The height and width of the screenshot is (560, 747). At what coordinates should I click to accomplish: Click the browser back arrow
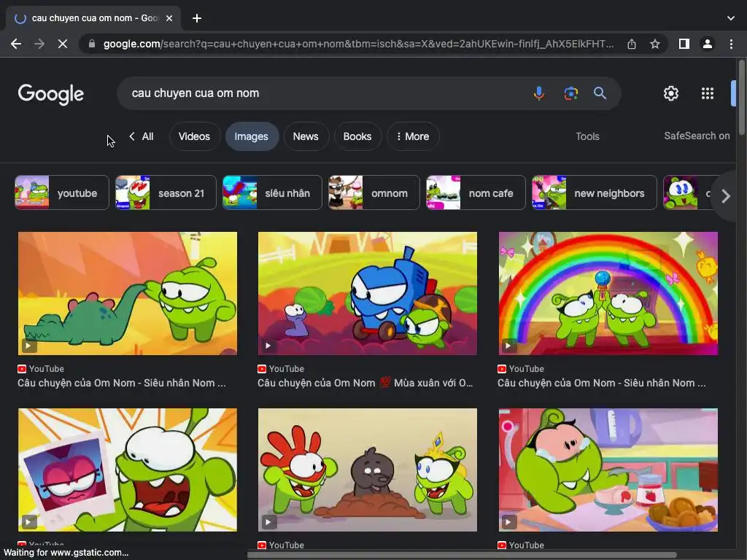pos(16,44)
